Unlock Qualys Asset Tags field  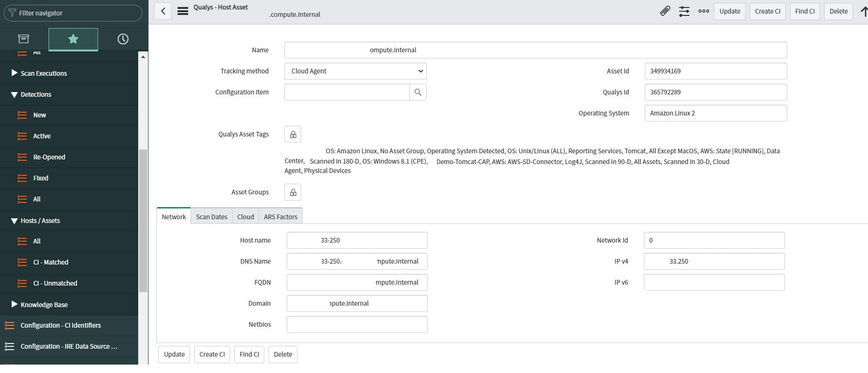[x=293, y=134]
